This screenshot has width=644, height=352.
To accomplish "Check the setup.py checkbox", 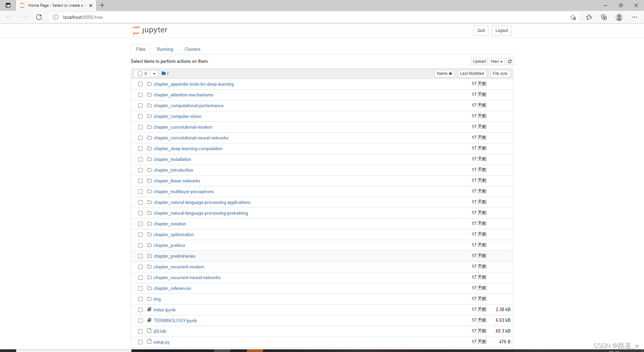I will tap(140, 342).
